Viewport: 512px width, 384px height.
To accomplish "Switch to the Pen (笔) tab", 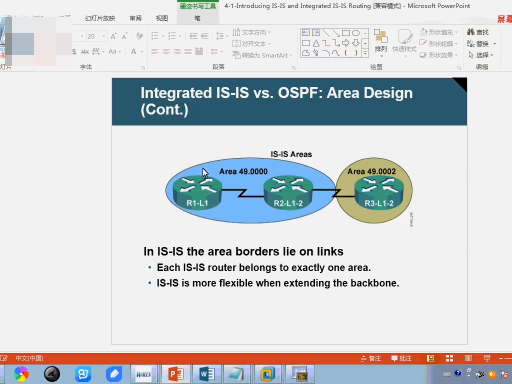I will coord(197,18).
